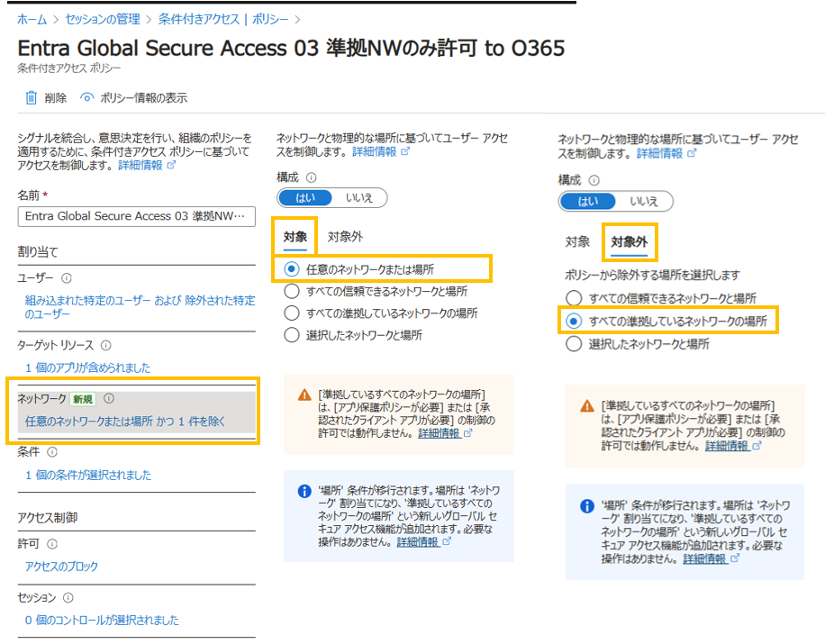This screenshot has width=825, height=644.
Task: Click warning triangle icon in right panel
Action: (587, 406)
